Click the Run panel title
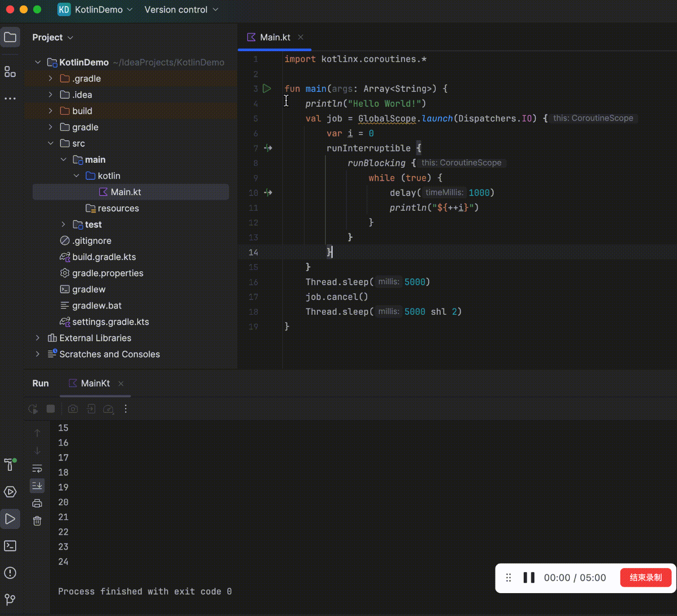This screenshot has width=677, height=616. [x=40, y=383]
